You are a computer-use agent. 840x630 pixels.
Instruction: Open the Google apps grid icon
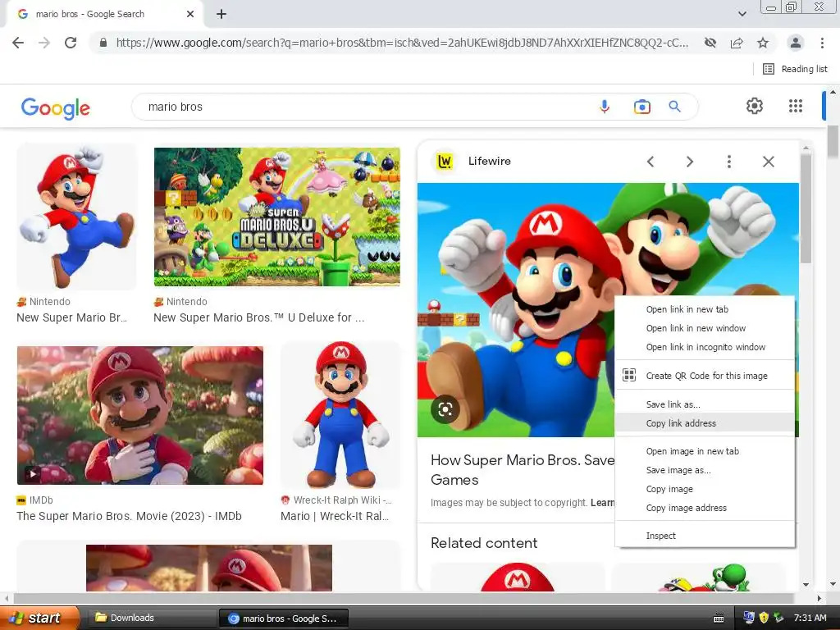tap(796, 106)
